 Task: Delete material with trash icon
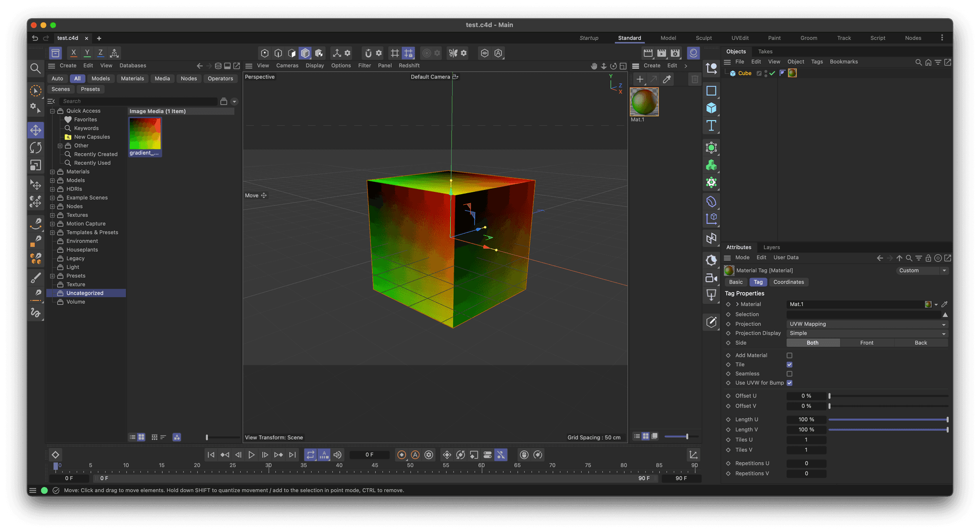coord(695,79)
